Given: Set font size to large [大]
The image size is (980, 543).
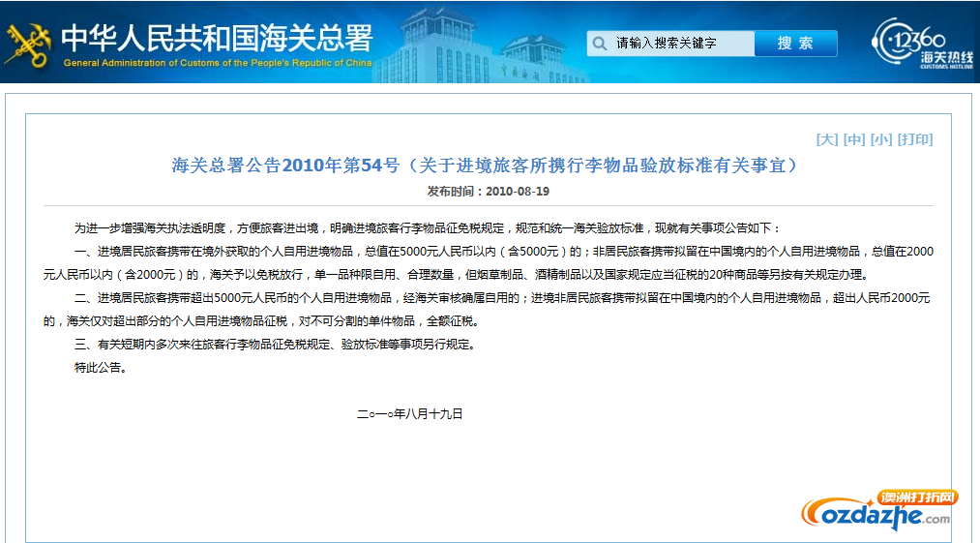Looking at the screenshot, I should pos(827,139).
